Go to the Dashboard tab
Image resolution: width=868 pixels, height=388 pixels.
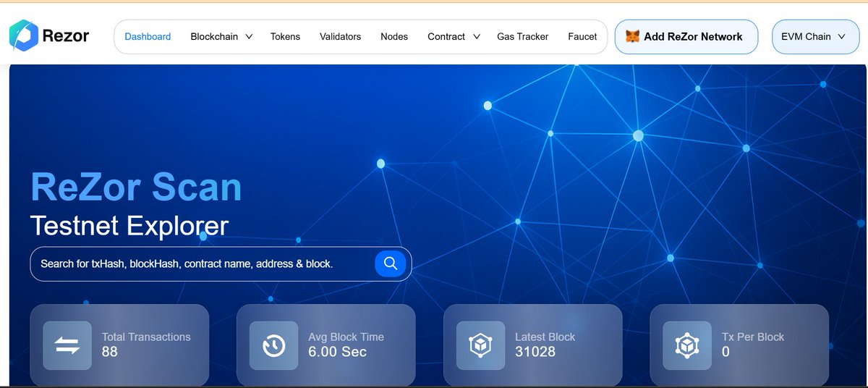pyautogui.click(x=148, y=36)
